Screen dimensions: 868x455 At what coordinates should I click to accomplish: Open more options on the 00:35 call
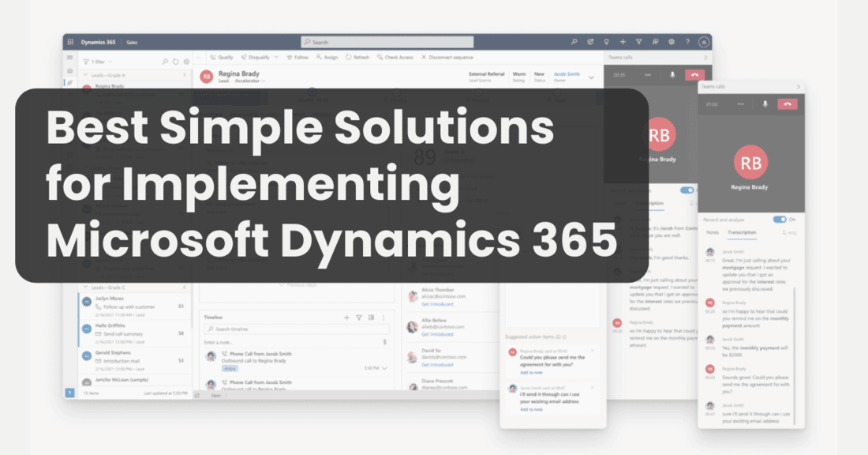click(x=648, y=75)
